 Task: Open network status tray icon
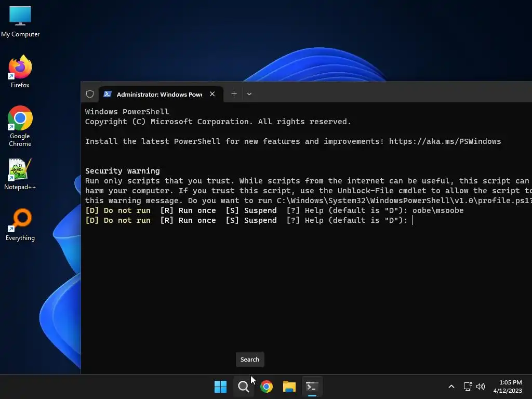tap(468, 387)
